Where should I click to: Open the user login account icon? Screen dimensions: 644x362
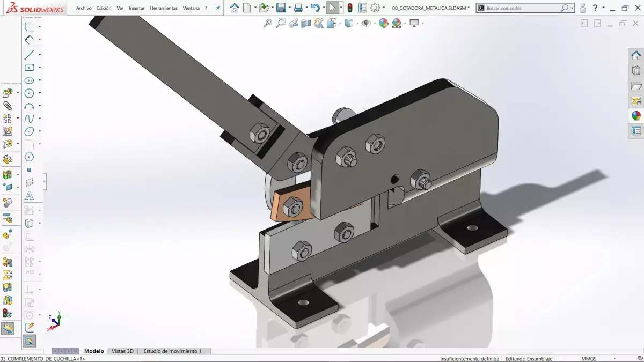[582, 8]
